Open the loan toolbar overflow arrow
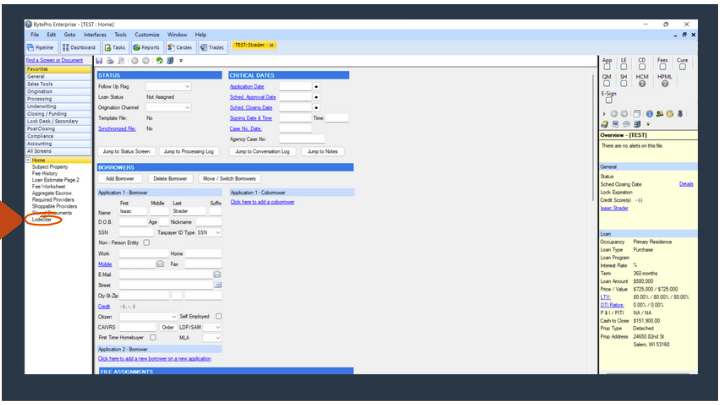The image size is (720, 405). click(181, 61)
